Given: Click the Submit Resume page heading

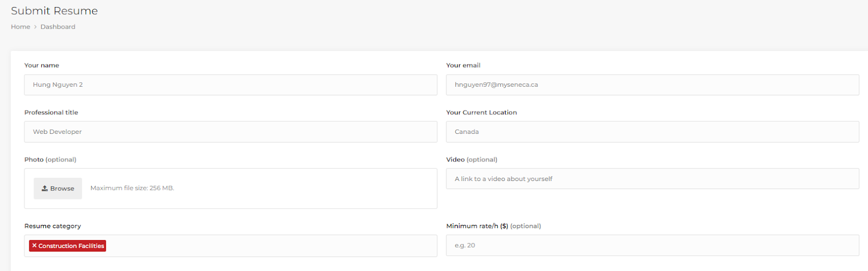Looking at the screenshot, I should (x=54, y=11).
